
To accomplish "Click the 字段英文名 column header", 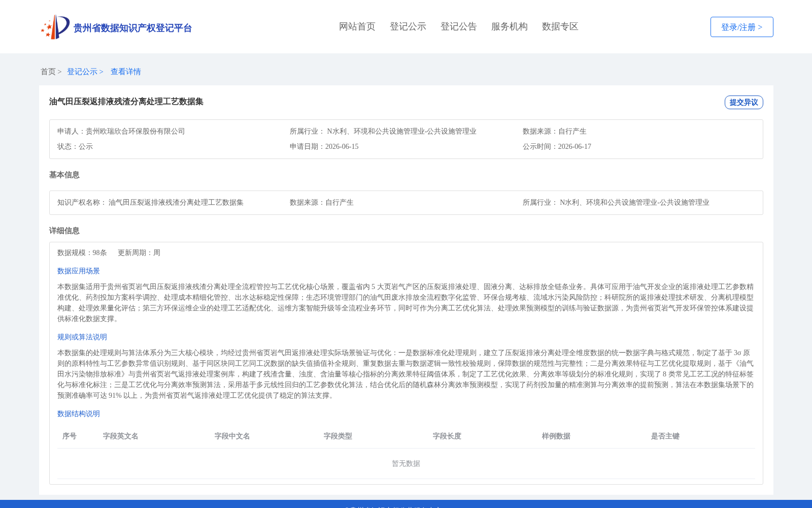I will pyautogui.click(x=121, y=436).
